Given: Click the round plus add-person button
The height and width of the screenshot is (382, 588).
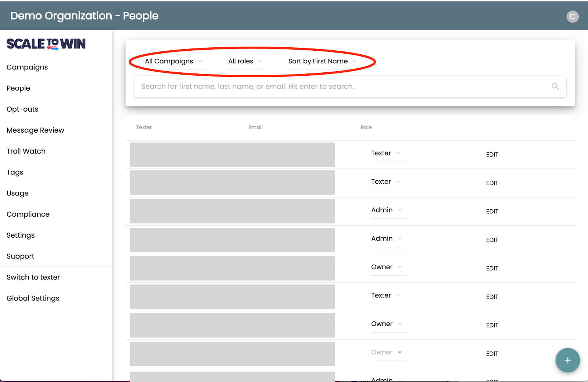Looking at the screenshot, I should coord(568,360).
